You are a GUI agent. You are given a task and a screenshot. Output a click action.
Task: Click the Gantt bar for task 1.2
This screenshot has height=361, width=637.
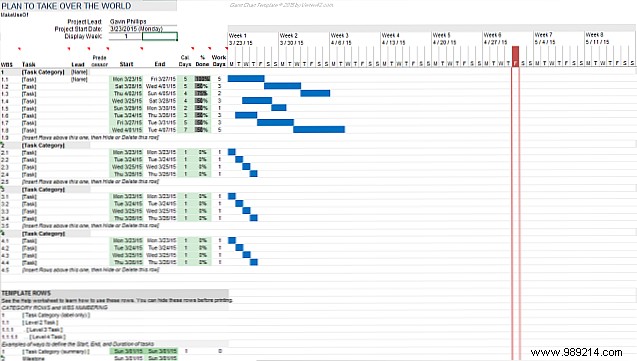282,86
